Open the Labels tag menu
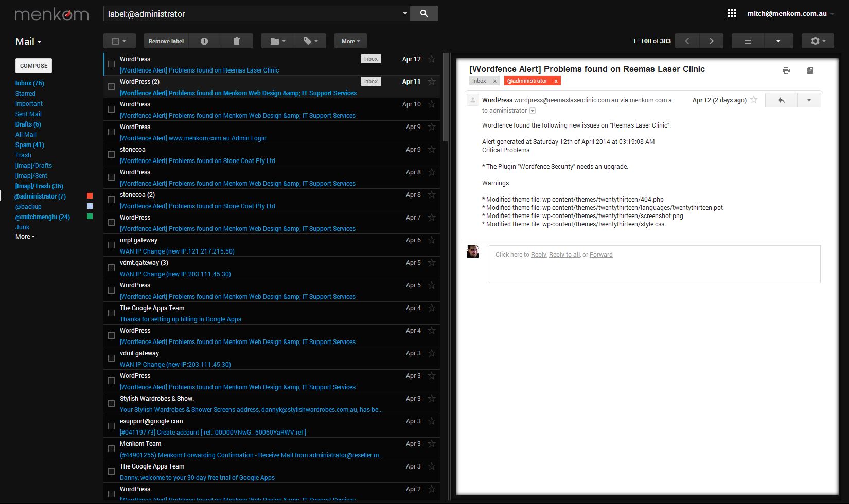The image size is (849, 504). point(310,41)
